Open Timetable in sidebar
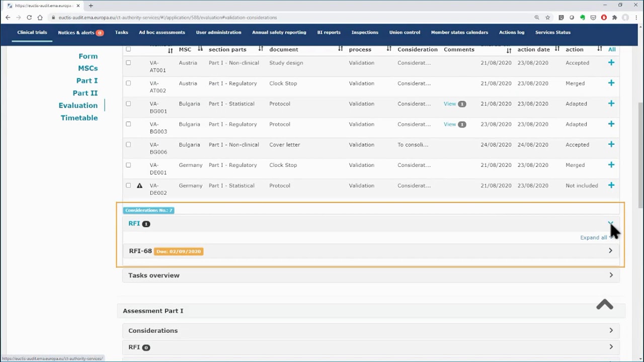644x362 pixels. 79,118
